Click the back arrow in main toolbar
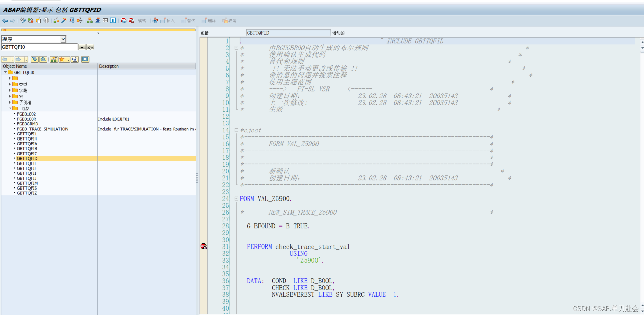This screenshot has width=644, height=315. [5, 21]
